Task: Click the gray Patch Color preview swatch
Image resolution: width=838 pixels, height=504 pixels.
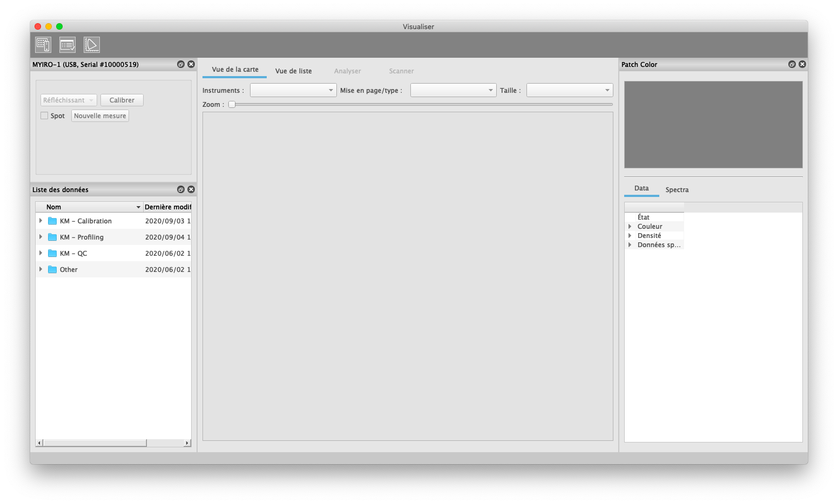Action: coord(713,125)
